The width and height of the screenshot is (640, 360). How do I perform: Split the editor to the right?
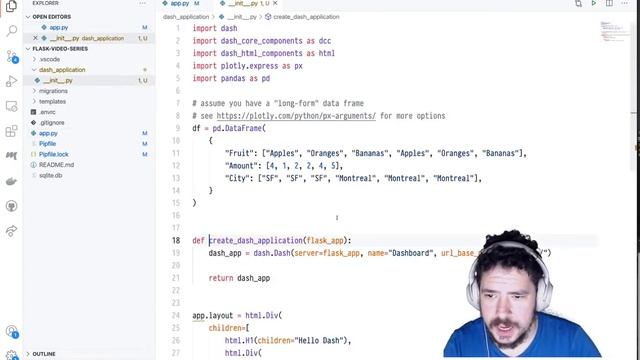pos(609,3)
